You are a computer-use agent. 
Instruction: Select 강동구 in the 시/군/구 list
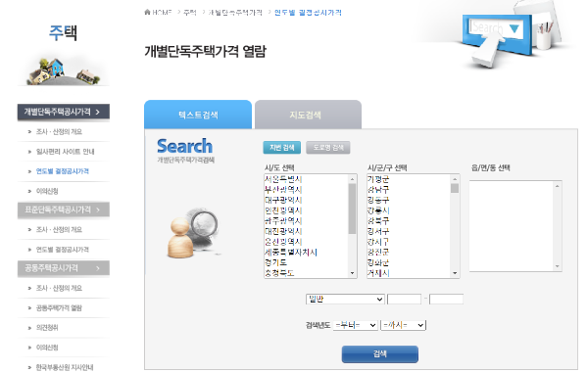(x=409, y=200)
